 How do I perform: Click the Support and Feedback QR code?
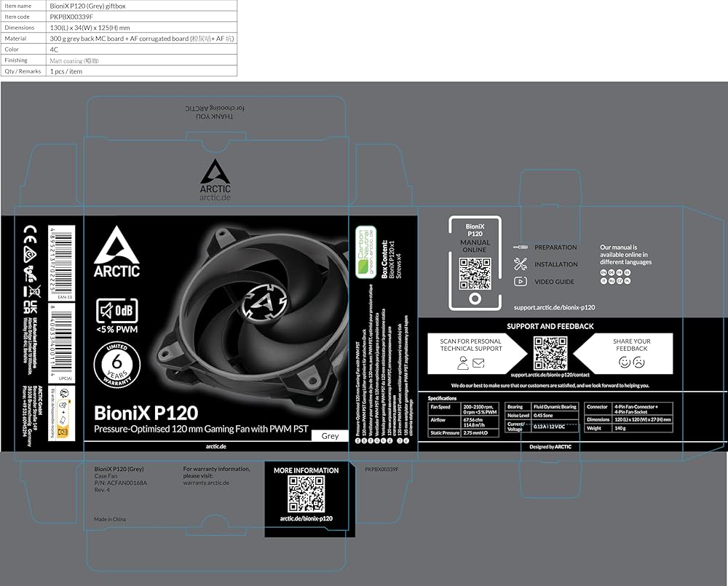click(550, 353)
